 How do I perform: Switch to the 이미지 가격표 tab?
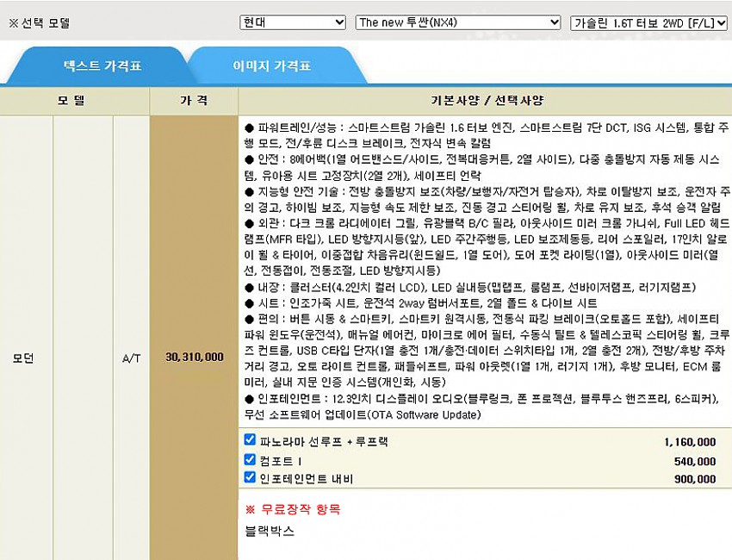tap(271, 65)
